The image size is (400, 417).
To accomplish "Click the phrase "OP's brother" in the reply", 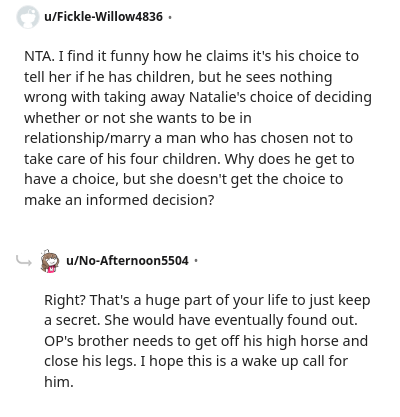I will click(x=85, y=341).
